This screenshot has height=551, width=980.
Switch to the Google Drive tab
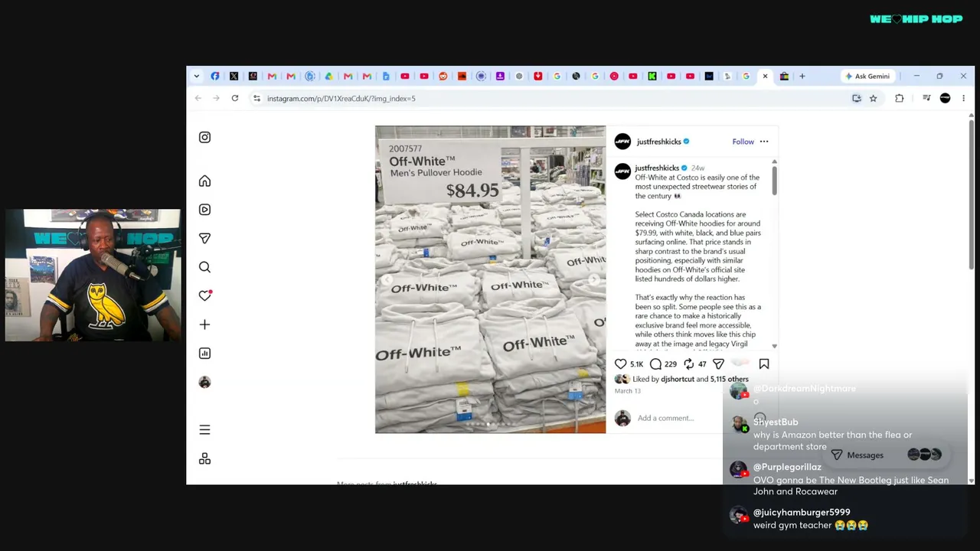coord(329,77)
